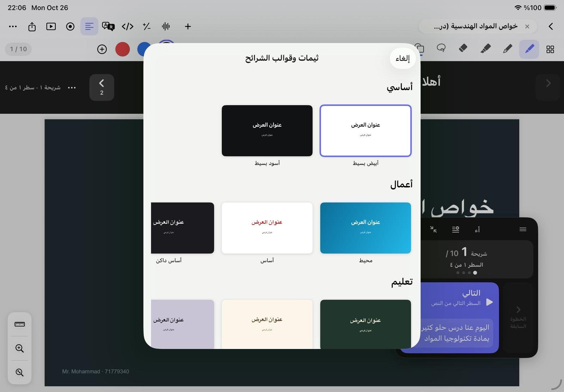Open the audio waveform icon

coord(166,26)
